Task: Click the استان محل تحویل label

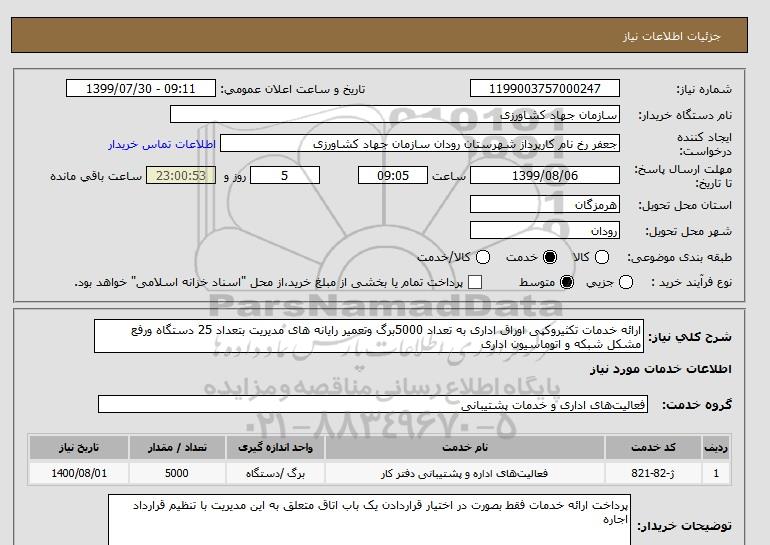Action: click(685, 205)
